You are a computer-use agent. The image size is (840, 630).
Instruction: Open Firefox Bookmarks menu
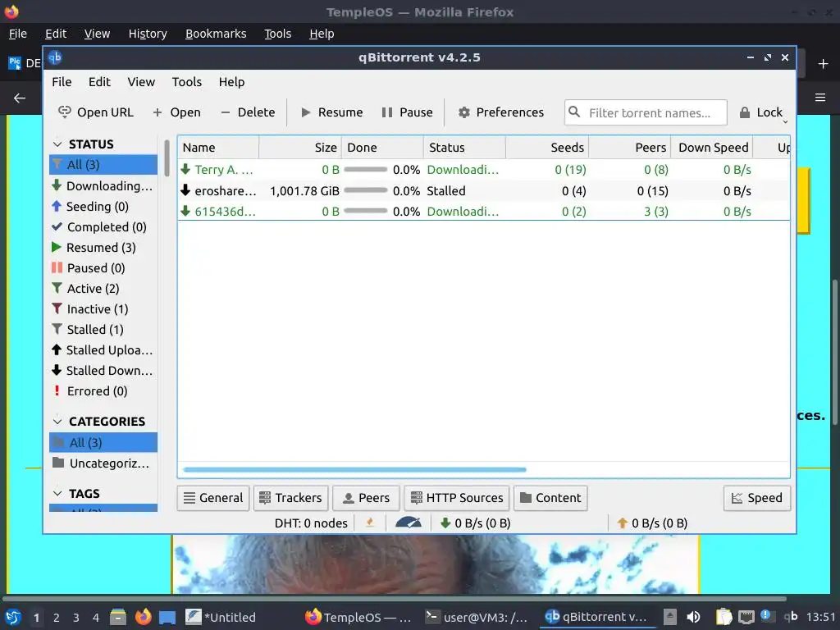(x=216, y=34)
